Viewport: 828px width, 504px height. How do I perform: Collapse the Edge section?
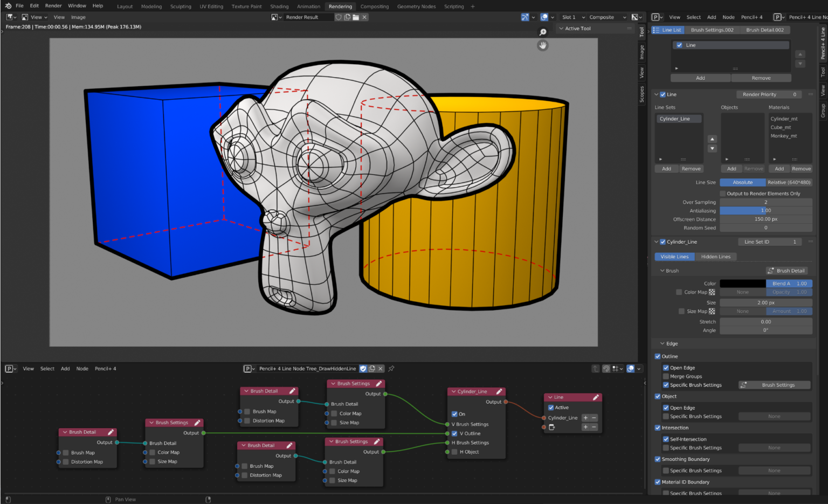[663, 343]
